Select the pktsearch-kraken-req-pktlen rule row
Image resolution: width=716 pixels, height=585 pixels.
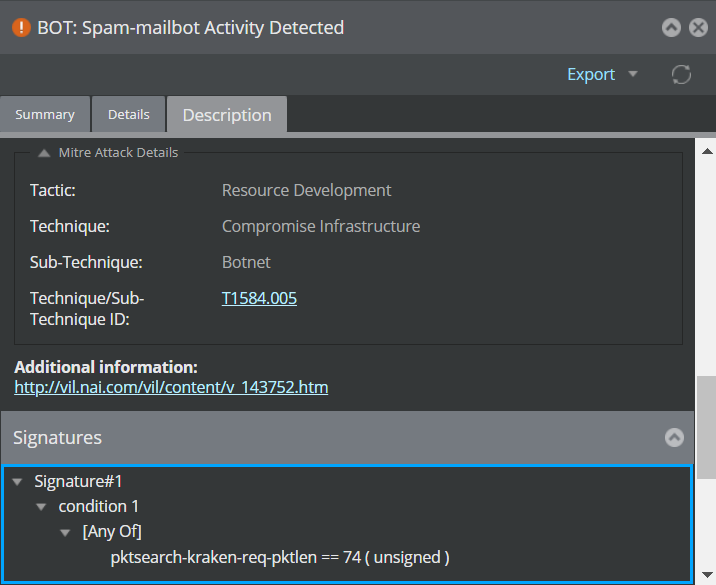[x=280, y=558]
